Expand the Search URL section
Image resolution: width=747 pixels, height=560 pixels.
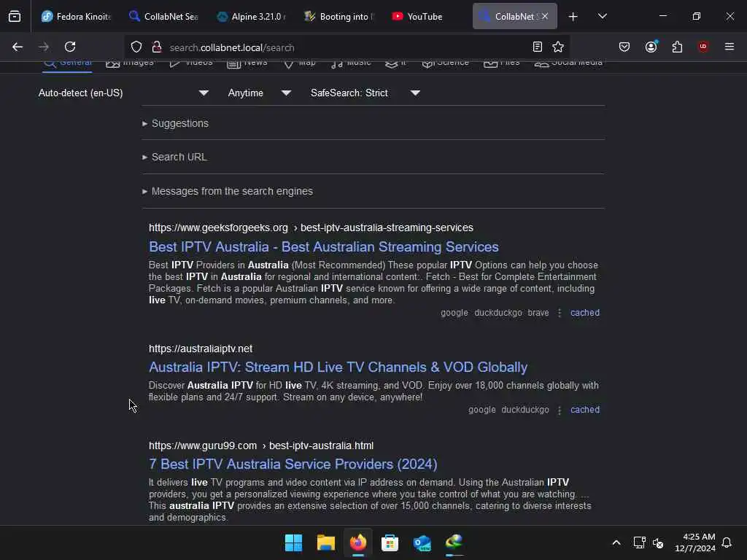174,157
